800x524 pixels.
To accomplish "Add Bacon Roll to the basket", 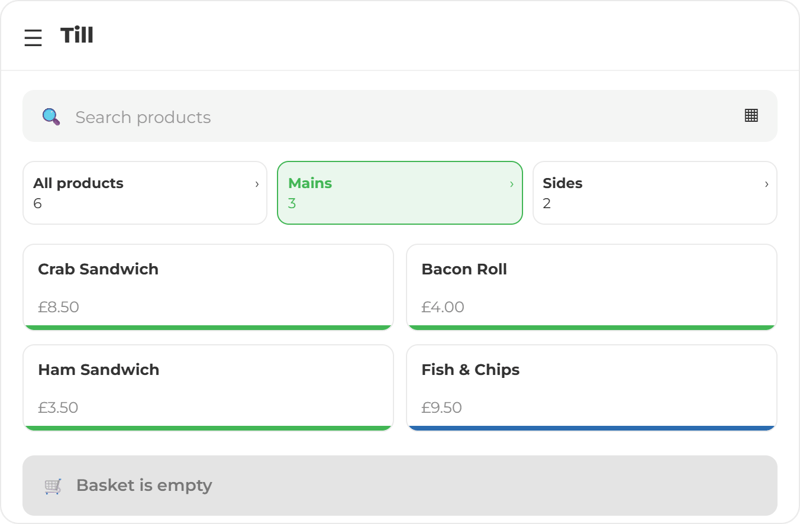I will click(591, 287).
